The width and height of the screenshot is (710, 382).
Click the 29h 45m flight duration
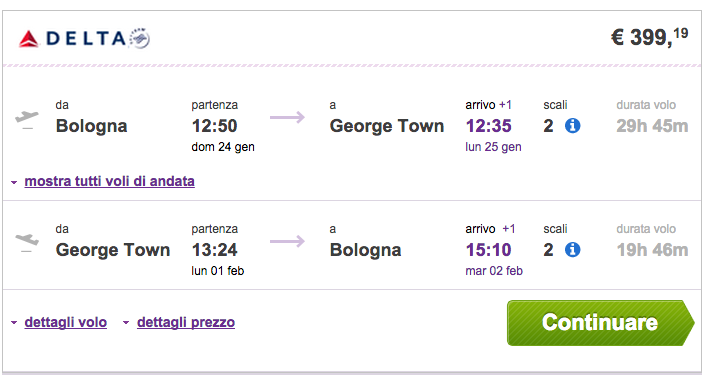652,126
